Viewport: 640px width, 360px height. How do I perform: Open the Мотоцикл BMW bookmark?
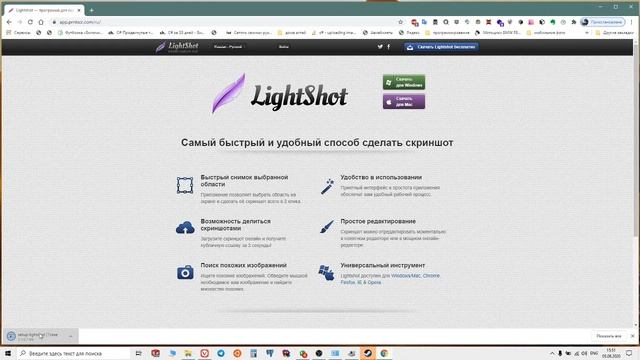coord(498,33)
